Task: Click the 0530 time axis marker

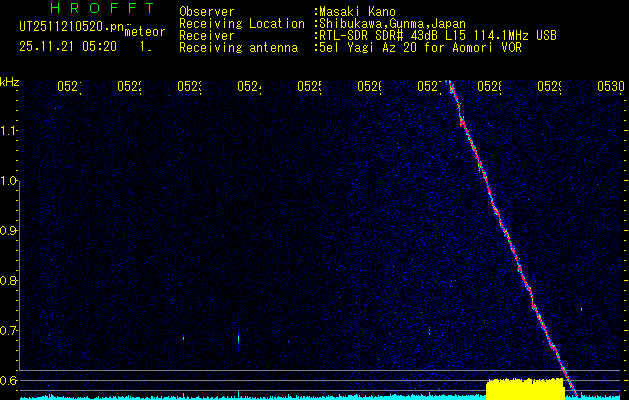Action: 610,87
